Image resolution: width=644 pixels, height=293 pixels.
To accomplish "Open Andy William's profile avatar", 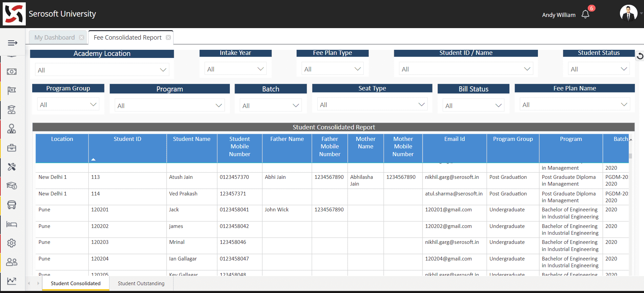I will (629, 14).
